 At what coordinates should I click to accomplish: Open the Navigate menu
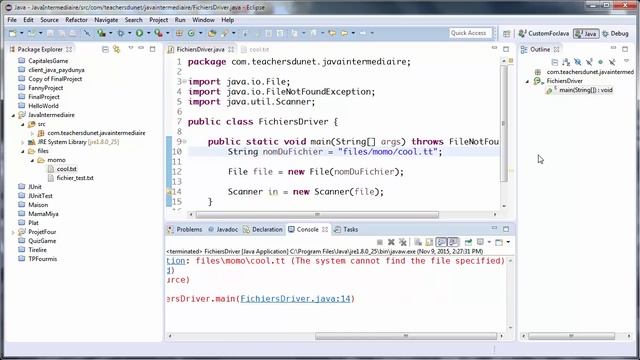pos(106,20)
